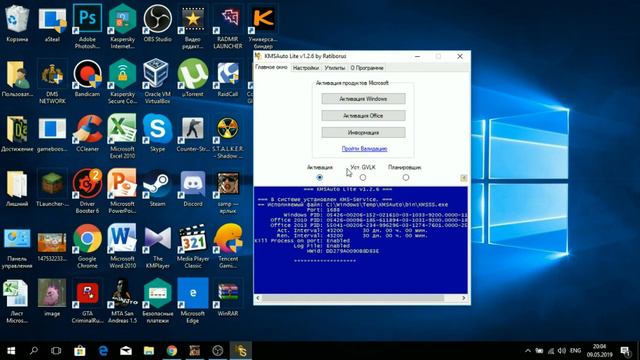Open Task View on the taskbar
The height and width of the screenshot is (360, 640).
pos(56,351)
